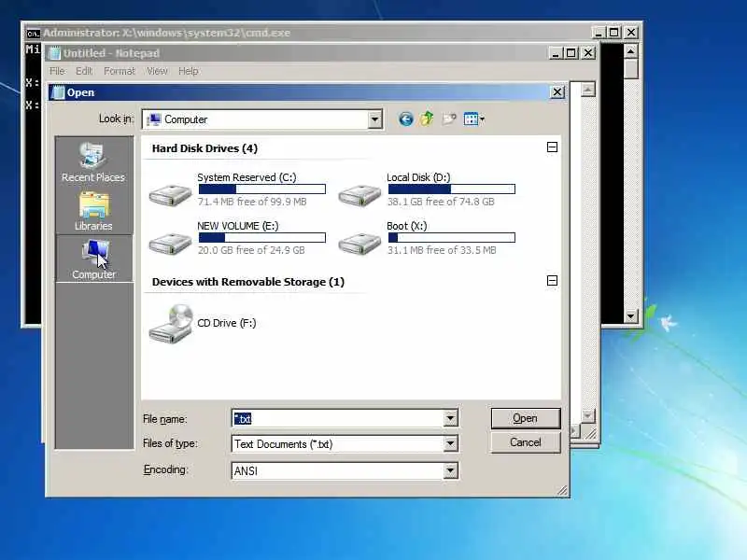
Task: Click the Open dialog title icon
Action: (x=58, y=92)
